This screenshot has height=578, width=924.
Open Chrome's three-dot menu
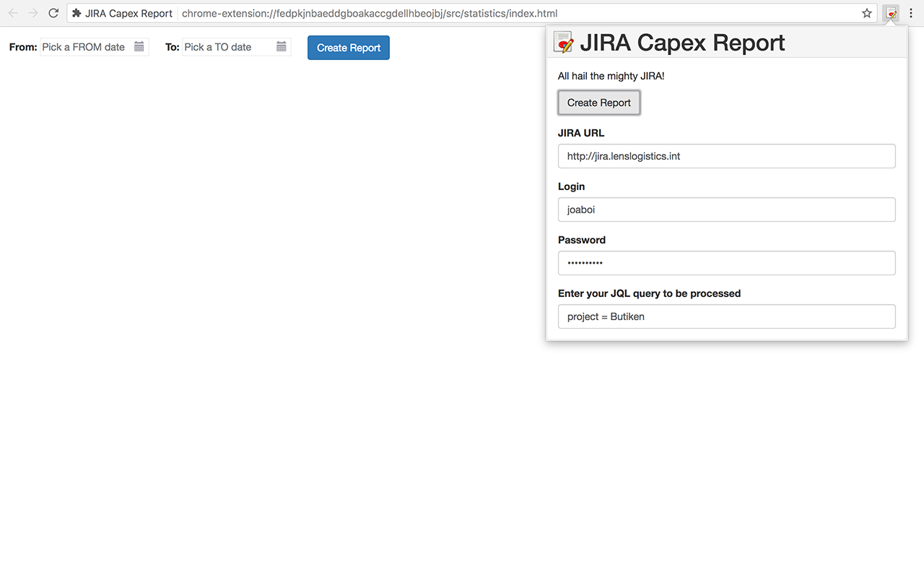point(911,13)
